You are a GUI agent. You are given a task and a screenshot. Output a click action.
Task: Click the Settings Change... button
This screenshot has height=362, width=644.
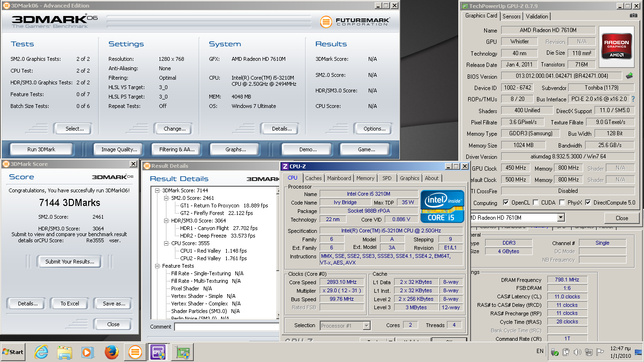[x=174, y=129]
